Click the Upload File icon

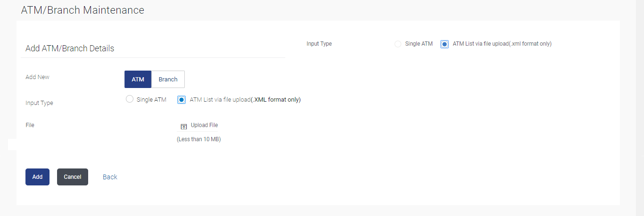(184, 127)
